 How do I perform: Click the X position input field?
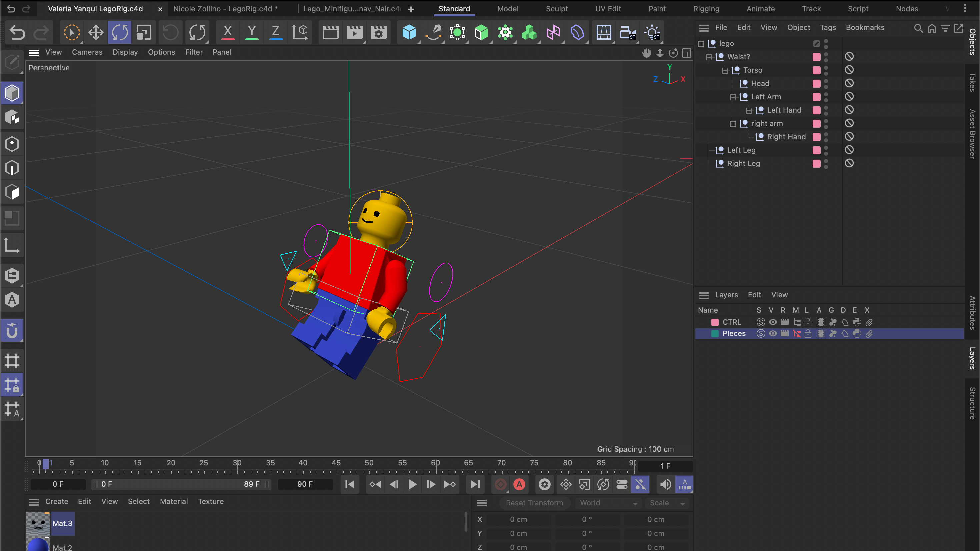pyautogui.click(x=519, y=519)
